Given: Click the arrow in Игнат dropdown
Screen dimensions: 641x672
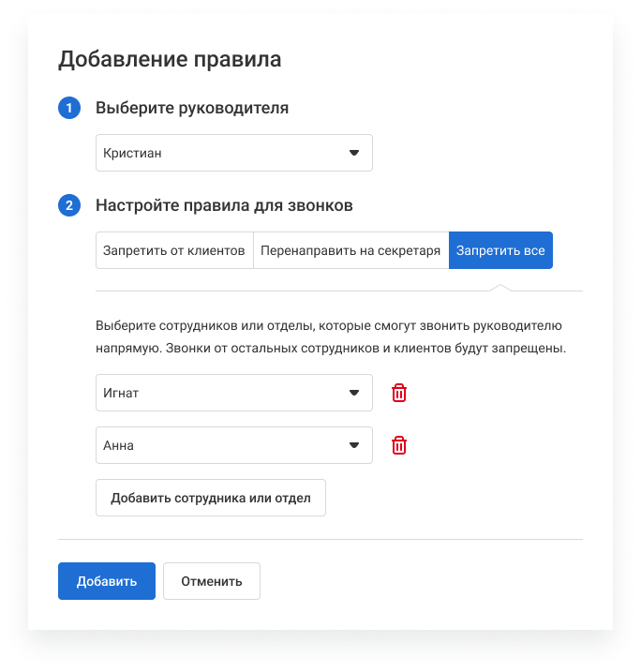Looking at the screenshot, I should tap(354, 393).
